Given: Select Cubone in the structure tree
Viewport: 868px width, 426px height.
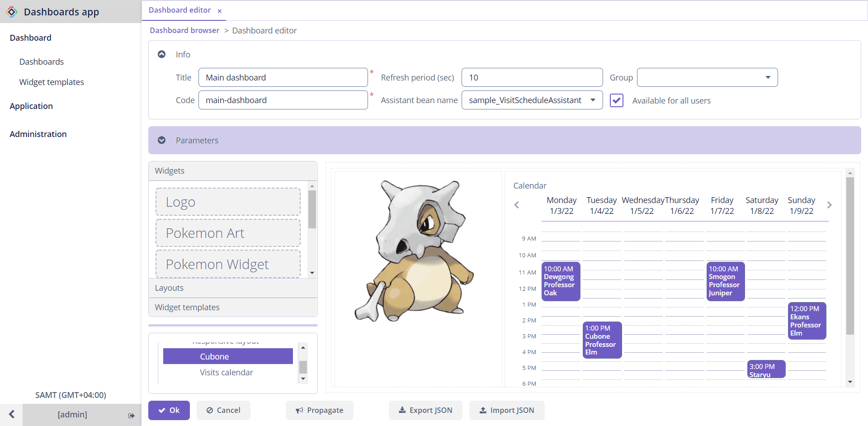Looking at the screenshot, I should click(x=228, y=356).
